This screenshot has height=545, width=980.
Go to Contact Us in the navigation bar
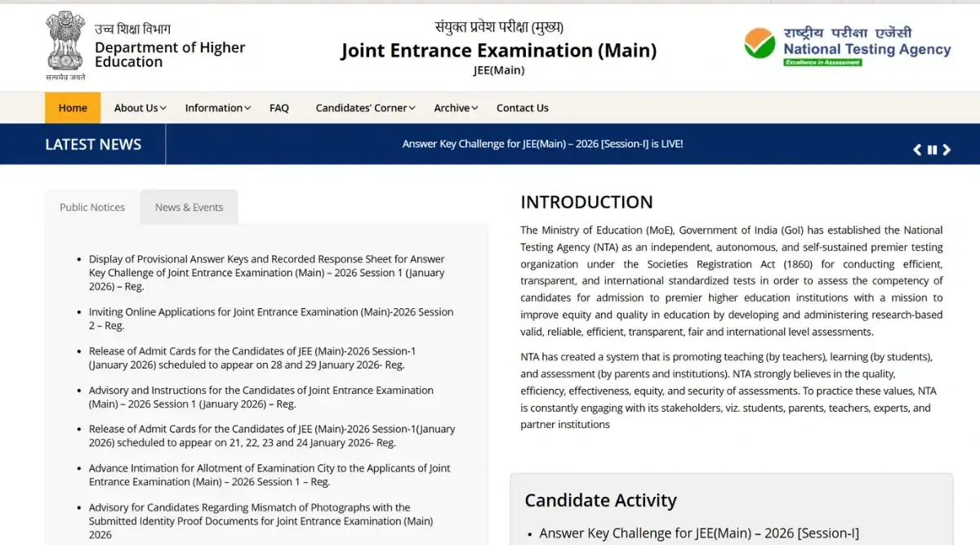[522, 107]
